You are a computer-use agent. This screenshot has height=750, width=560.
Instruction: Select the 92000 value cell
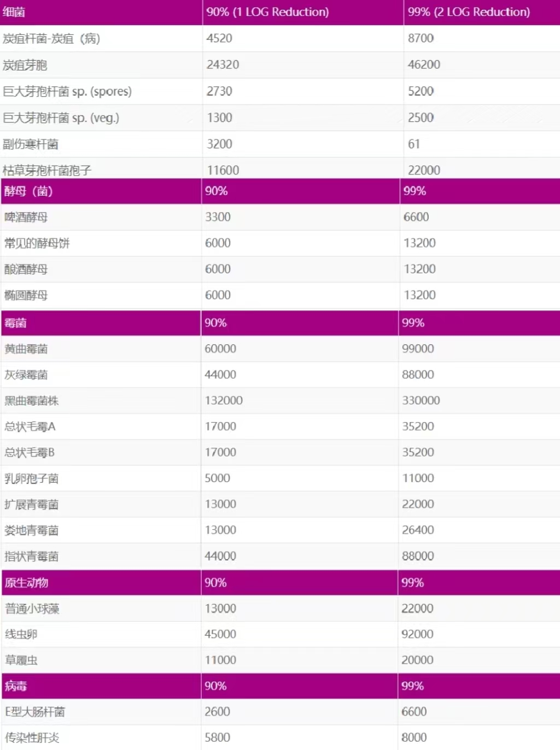417,634
